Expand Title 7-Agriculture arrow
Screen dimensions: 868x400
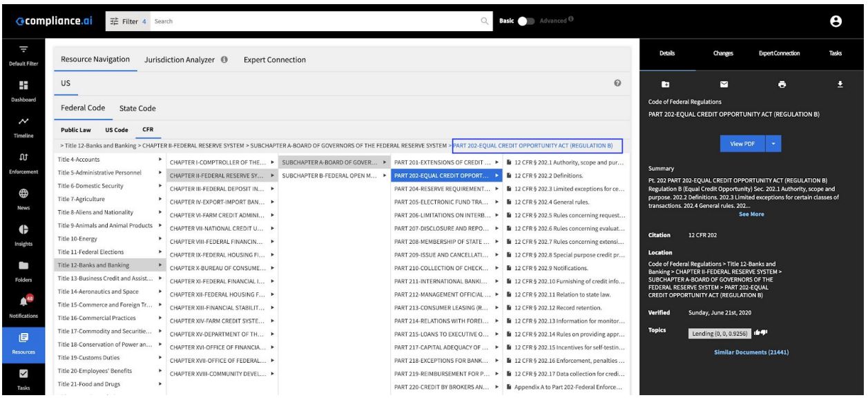click(160, 199)
